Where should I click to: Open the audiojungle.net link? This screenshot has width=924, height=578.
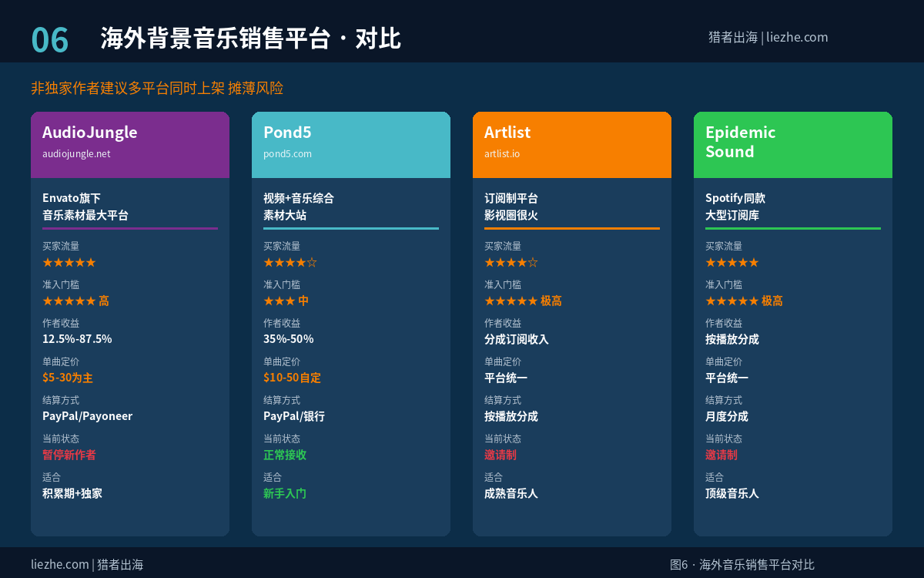pos(76,153)
